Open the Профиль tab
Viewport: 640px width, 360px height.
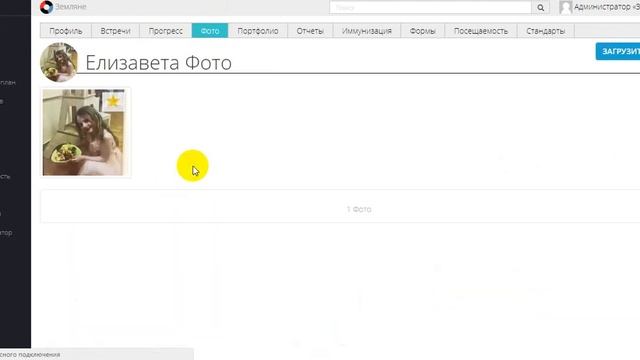[66, 31]
